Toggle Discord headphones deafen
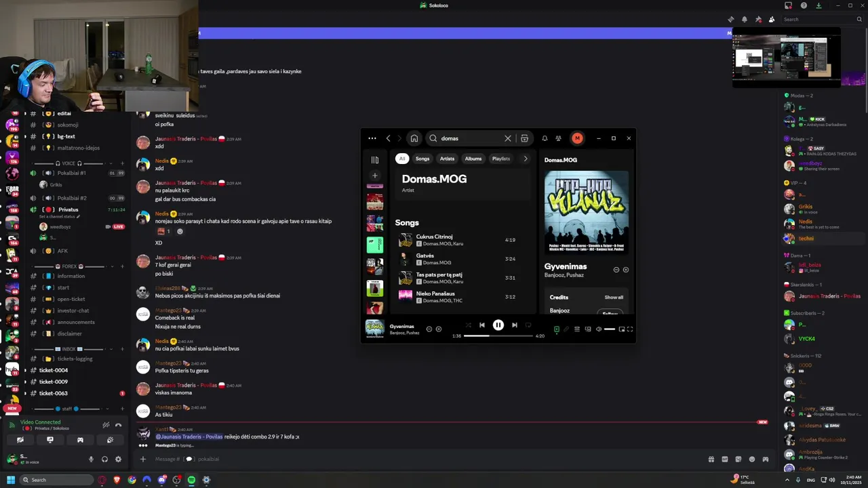Screen dimensions: 868x488 [x=104, y=459]
